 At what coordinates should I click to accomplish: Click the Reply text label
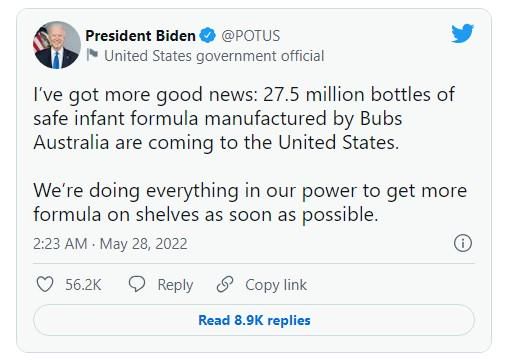[x=175, y=285]
